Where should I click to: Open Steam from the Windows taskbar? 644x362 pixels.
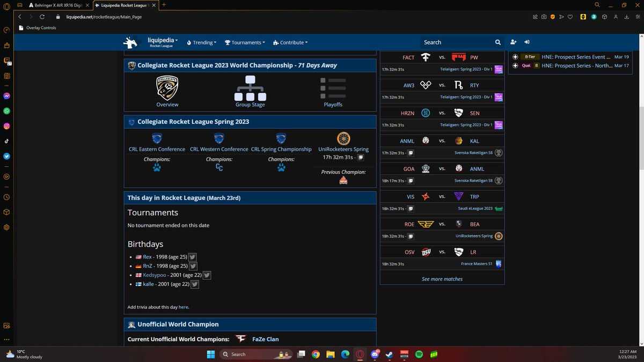click(x=388, y=354)
